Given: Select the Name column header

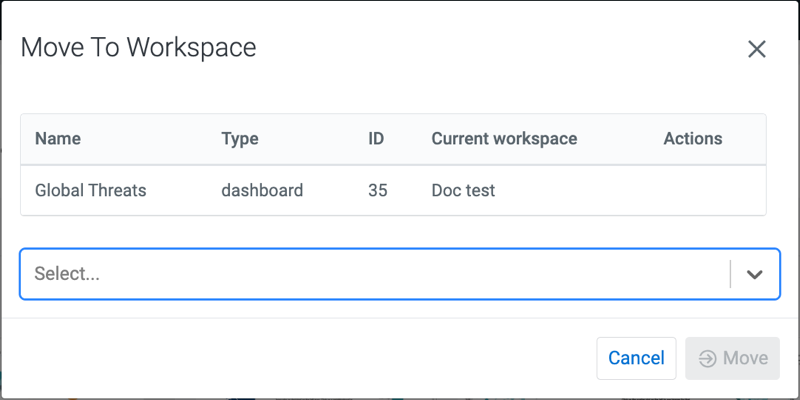Looking at the screenshot, I should (x=58, y=139).
